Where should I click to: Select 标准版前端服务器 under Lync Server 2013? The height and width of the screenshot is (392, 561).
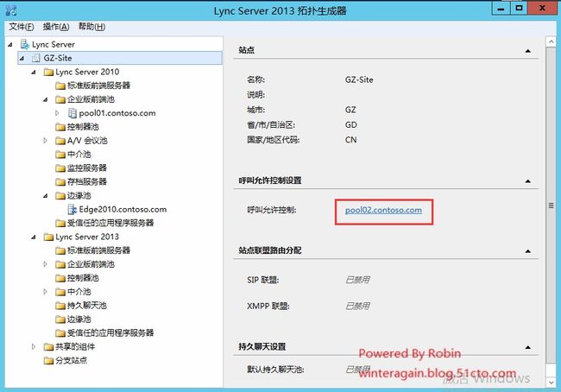[98, 250]
